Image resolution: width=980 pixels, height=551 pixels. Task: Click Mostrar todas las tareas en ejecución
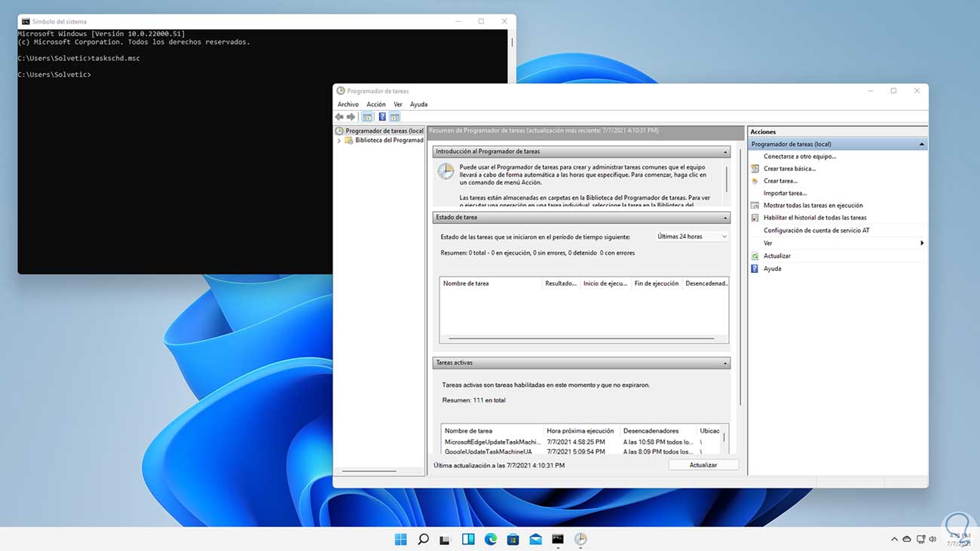[813, 205]
